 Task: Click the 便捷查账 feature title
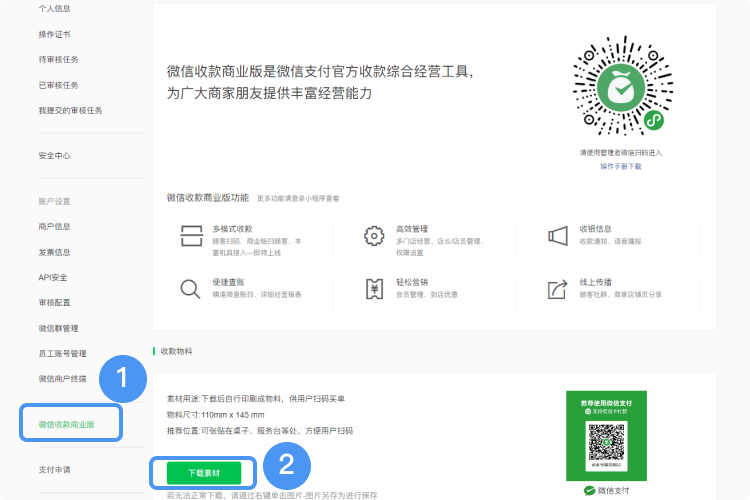[229, 282]
